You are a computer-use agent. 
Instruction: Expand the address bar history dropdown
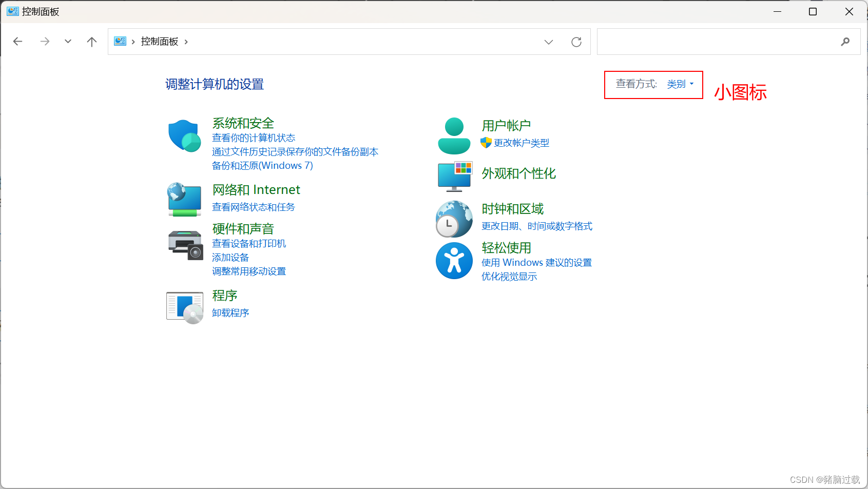pyautogui.click(x=549, y=42)
